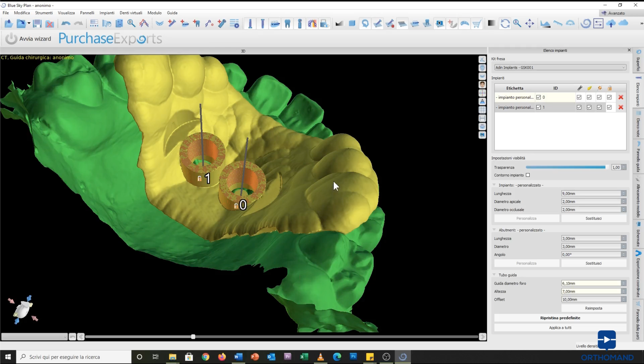
Task: Click the undo arrow in the toolbar
Action: (66, 24)
